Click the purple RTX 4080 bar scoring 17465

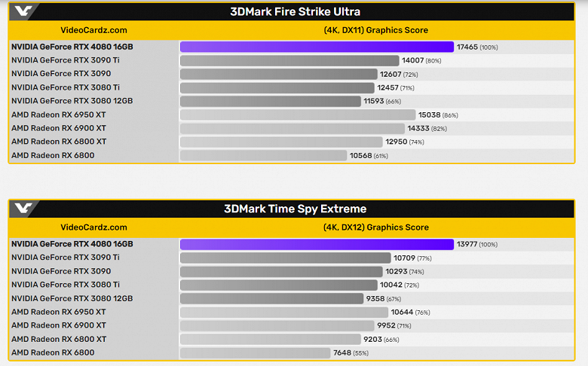pyautogui.click(x=317, y=47)
